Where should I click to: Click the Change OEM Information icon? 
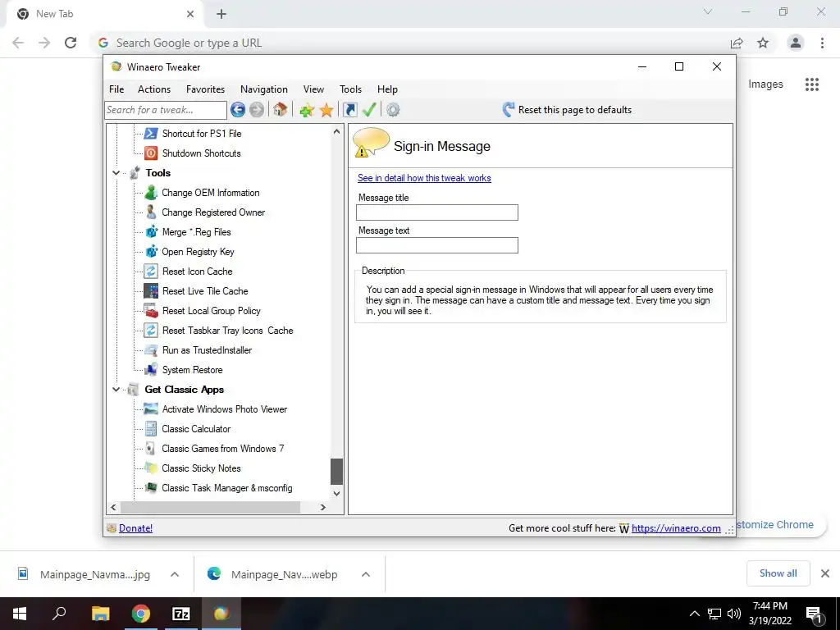click(151, 192)
